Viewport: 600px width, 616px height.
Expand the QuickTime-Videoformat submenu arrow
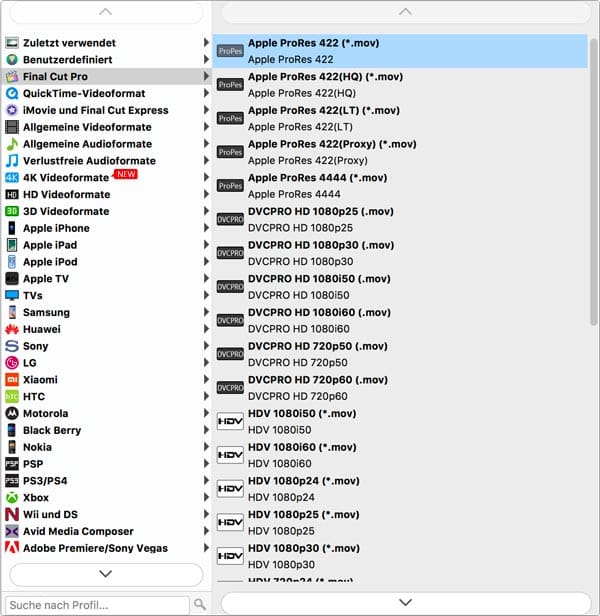click(x=206, y=93)
